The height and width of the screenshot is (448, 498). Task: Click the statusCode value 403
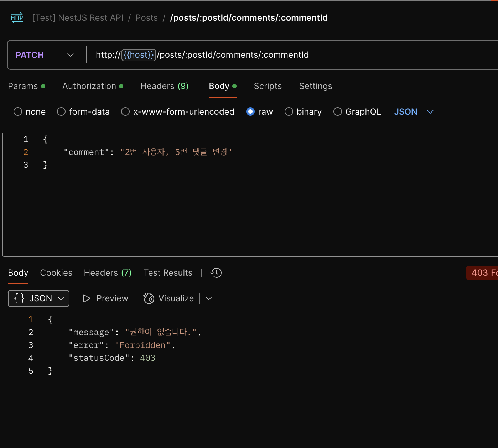pyautogui.click(x=147, y=358)
